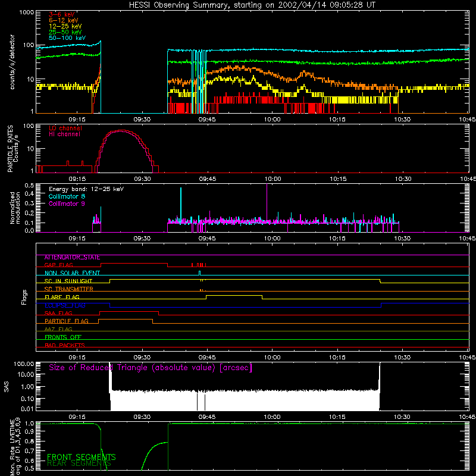The width and height of the screenshot is (476, 476).
Task: Click the 0.01 tick on SAS axis
Action: coord(27,409)
